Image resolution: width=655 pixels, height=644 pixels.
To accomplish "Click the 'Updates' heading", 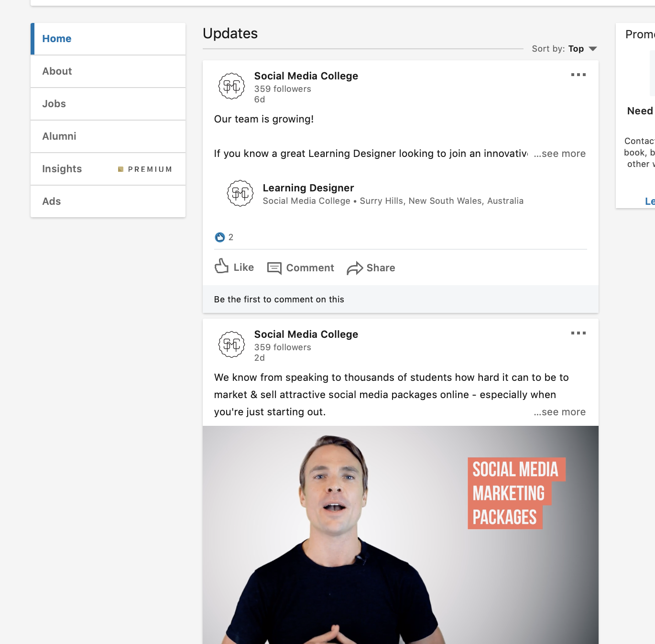I will coord(230,33).
